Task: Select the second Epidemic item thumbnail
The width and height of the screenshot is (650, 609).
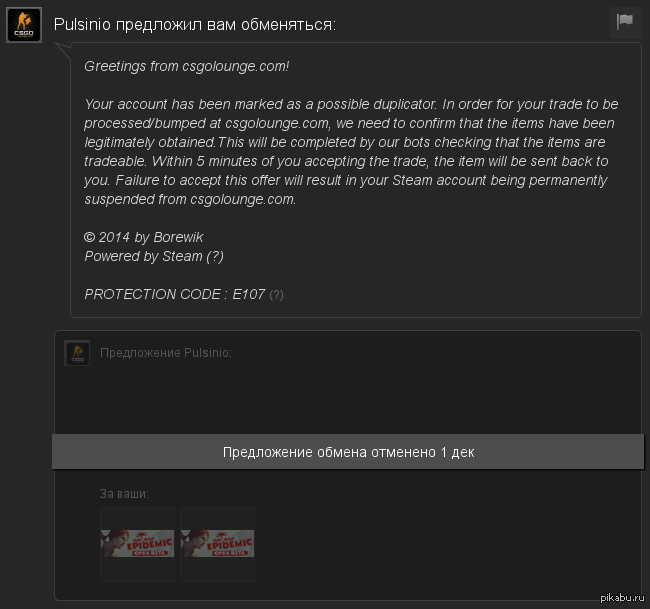Action: 217,544
